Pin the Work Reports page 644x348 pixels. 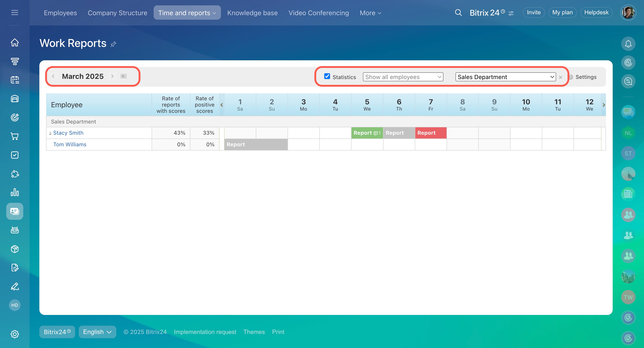pos(113,44)
